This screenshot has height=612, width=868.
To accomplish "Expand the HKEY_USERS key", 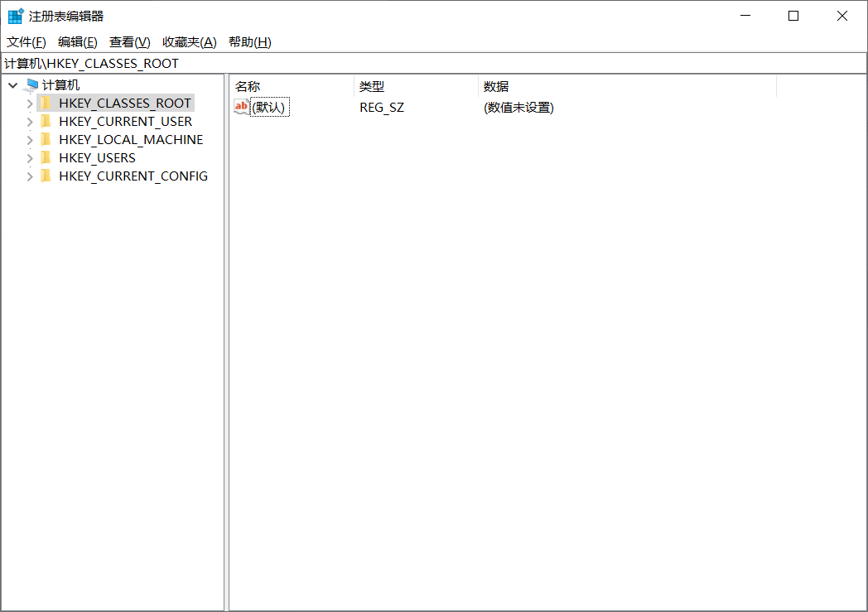I will point(30,158).
